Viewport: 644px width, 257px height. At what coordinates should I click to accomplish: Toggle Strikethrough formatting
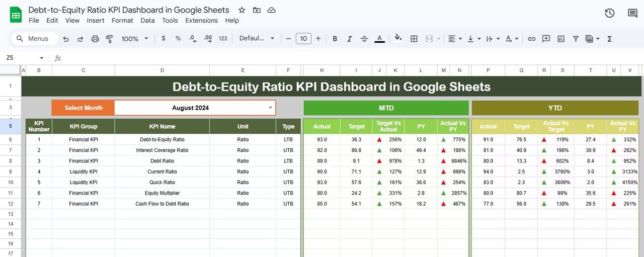coord(364,39)
